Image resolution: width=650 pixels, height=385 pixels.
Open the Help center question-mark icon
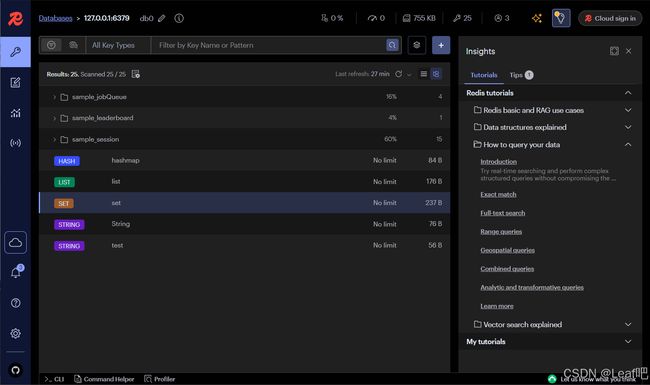(x=15, y=303)
